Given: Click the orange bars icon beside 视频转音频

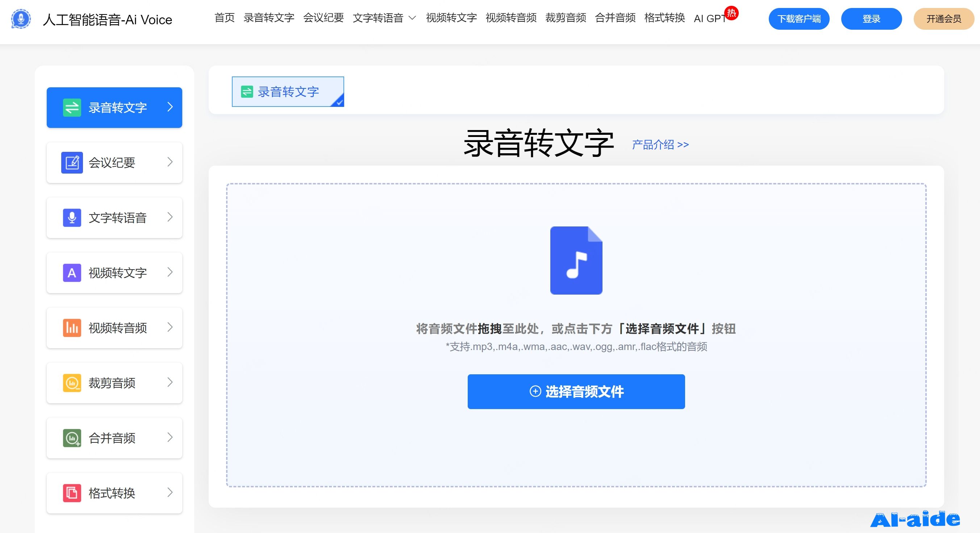Looking at the screenshot, I should pos(72,328).
